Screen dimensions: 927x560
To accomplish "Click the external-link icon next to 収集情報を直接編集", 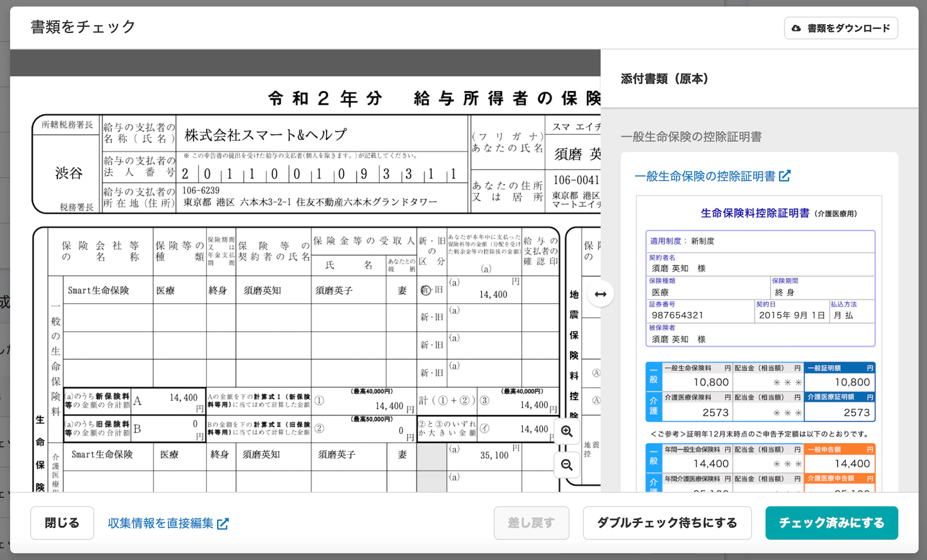I will coord(223,524).
